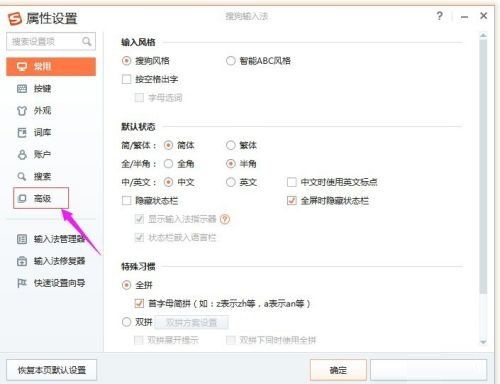The width and height of the screenshot is (500, 384).
Task: Click the orange help icon after 显示输入法指示器
Action: coord(225,219)
